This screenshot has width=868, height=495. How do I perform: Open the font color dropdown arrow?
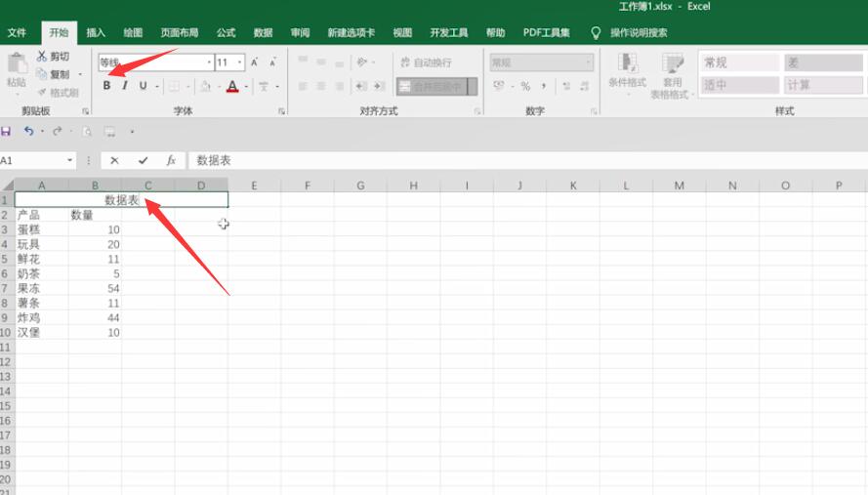point(246,86)
